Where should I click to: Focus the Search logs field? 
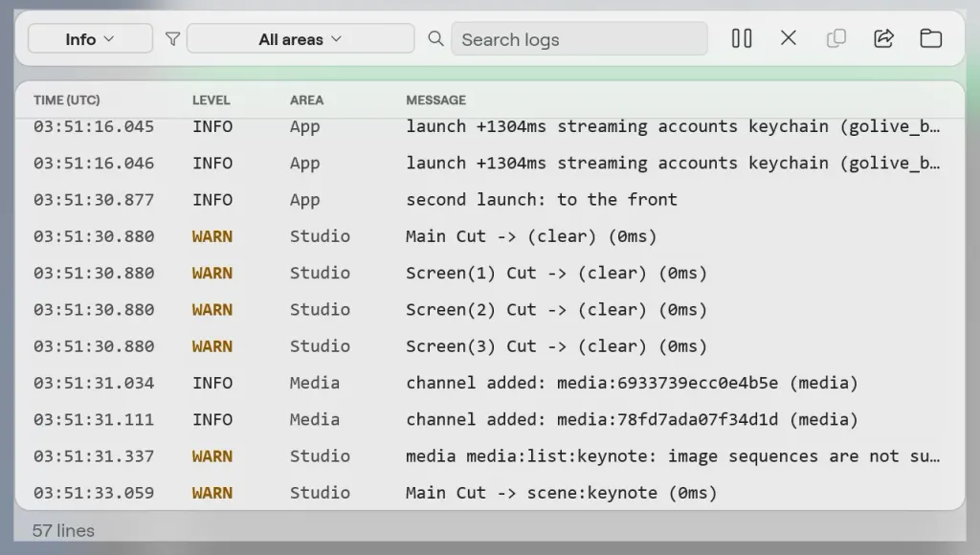(579, 38)
